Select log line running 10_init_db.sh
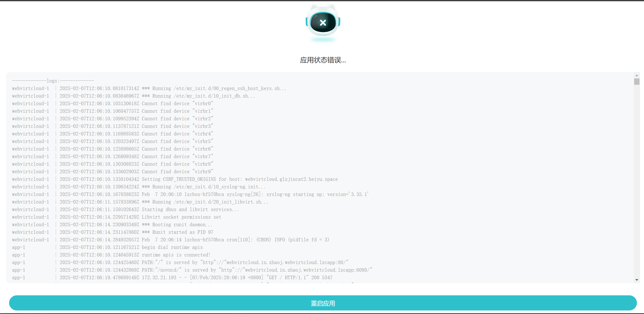The image size is (644, 314). pyautogui.click(x=133, y=96)
